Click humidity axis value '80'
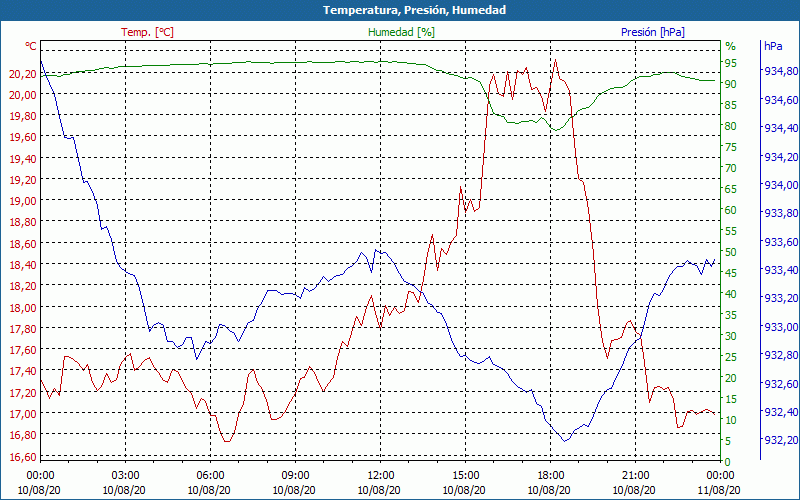800x500 pixels. (x=731, y=127)
